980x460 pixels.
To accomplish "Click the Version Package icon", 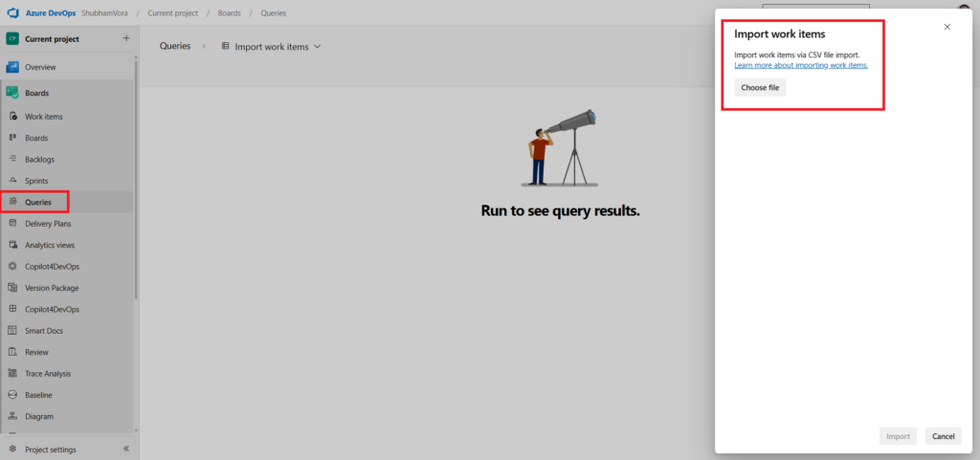I will (12, 288).
